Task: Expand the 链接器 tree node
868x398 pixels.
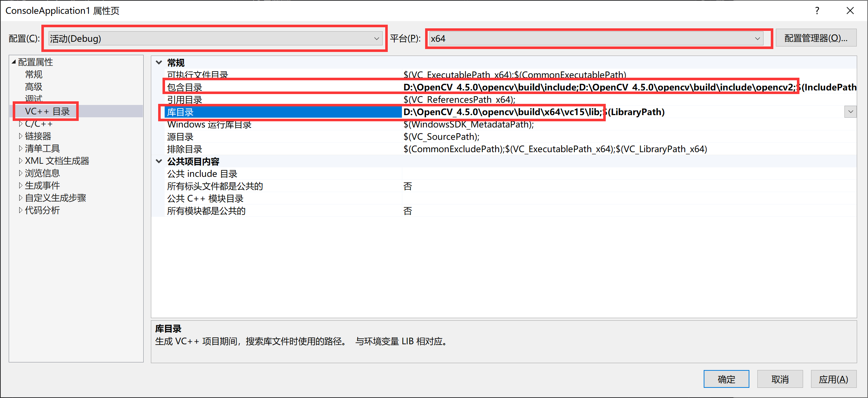Action: pyautogui.click(x=21, y=136)
